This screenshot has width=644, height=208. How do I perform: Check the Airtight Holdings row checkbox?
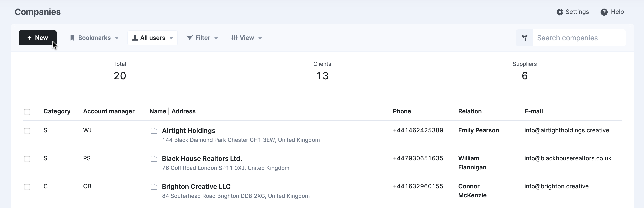[27, 131]
